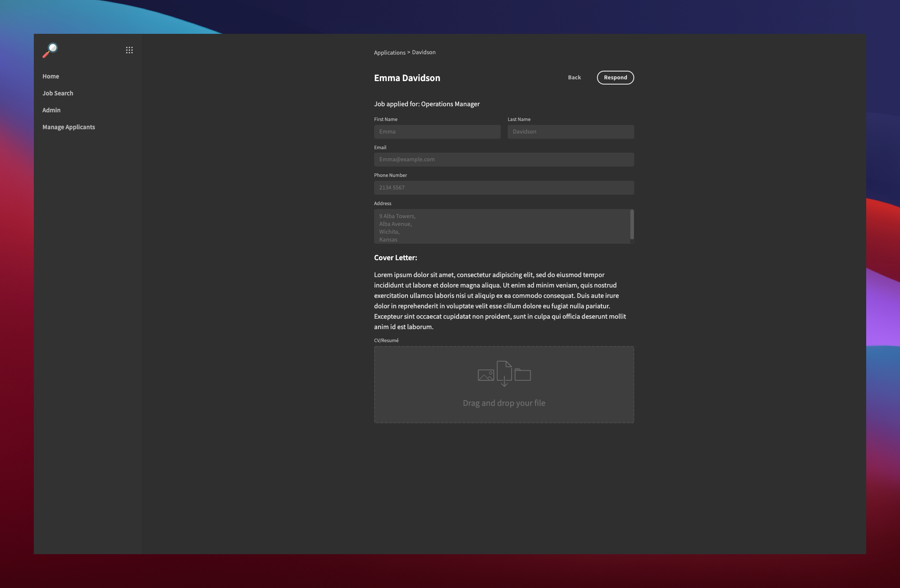Click the Home navigation icon
900x588 pixels.
coord(51,76)
